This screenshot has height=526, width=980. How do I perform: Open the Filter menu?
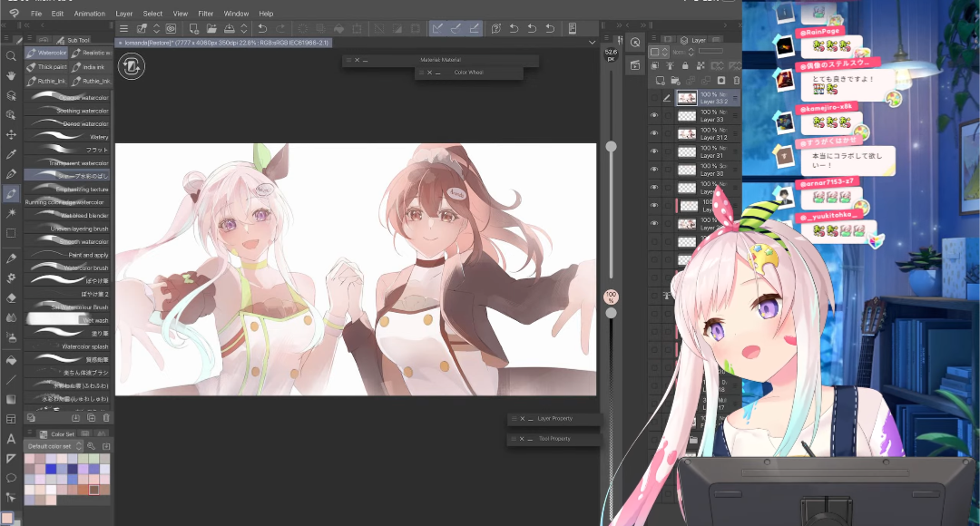(206, 14)
